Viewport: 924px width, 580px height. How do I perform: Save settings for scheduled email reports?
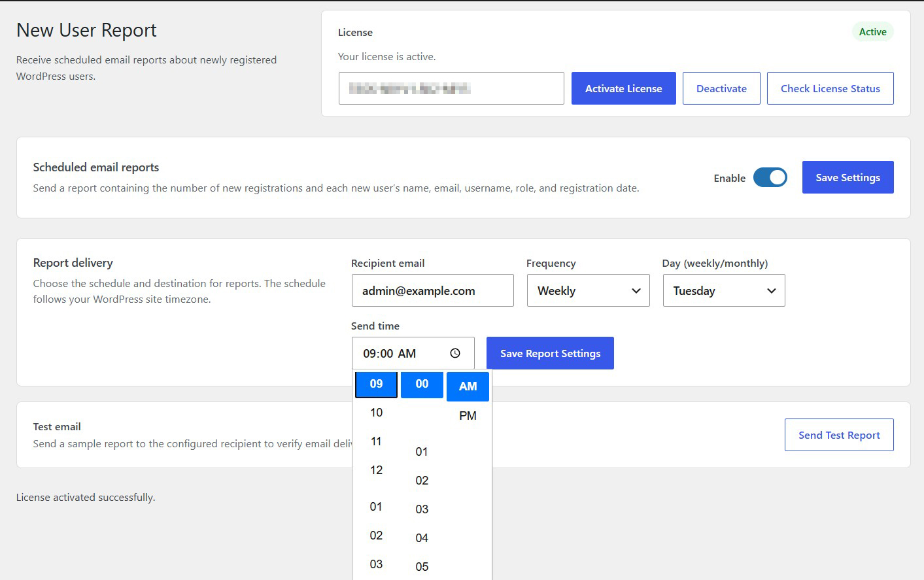847,177
